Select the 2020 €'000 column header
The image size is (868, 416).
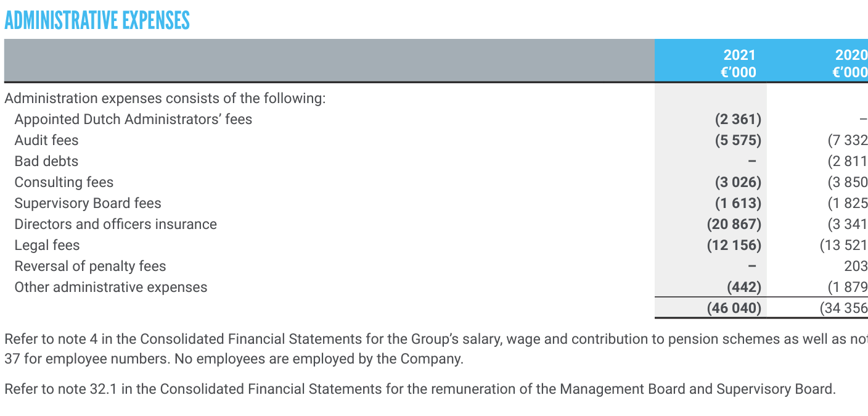pos(850,64)
